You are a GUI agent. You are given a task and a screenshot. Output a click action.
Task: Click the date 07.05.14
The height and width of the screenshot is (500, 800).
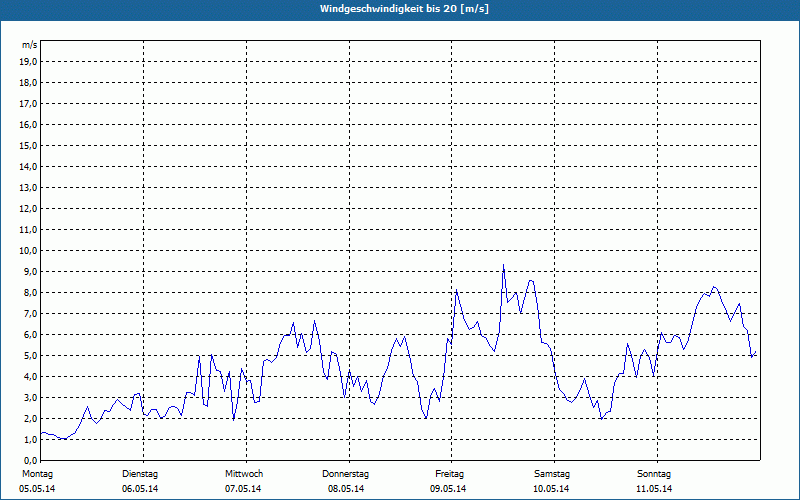tap(243, 489)
